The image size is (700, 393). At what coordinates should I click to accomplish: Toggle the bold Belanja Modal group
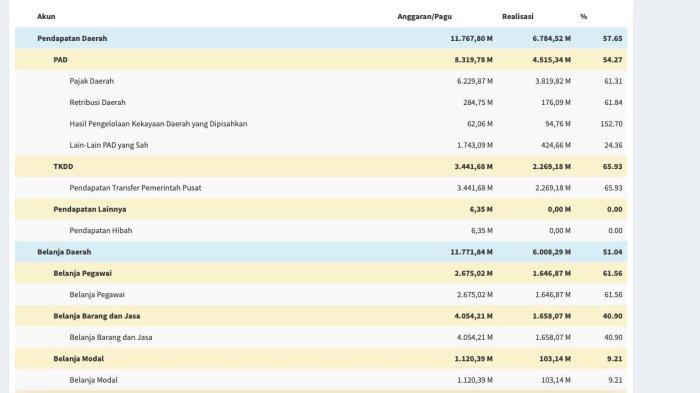click(321, 359)
